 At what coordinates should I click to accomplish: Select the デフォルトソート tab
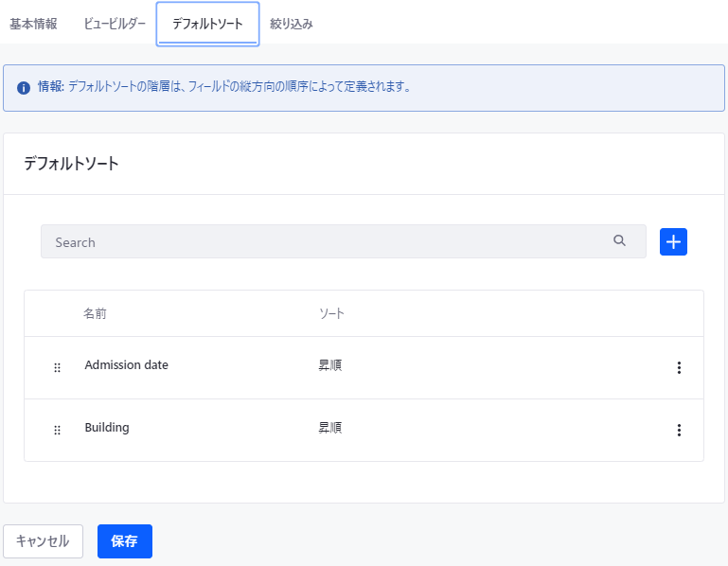[207, 24]
